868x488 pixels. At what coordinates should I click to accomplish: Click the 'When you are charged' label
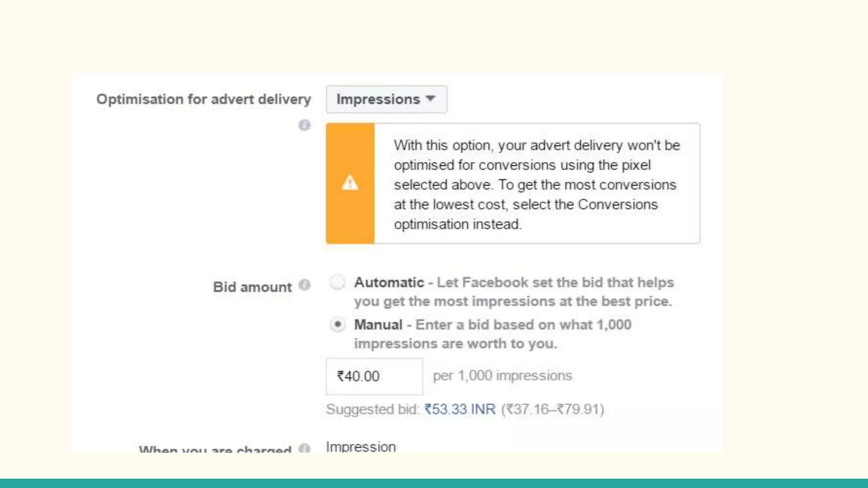coord(215,449)
